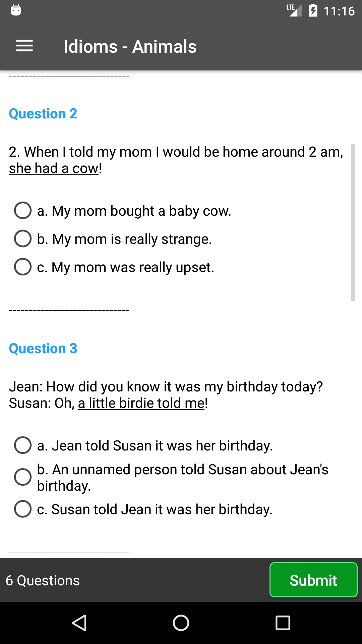Choose 'An unnamed person told Susan' option

(x=23, y=477)
